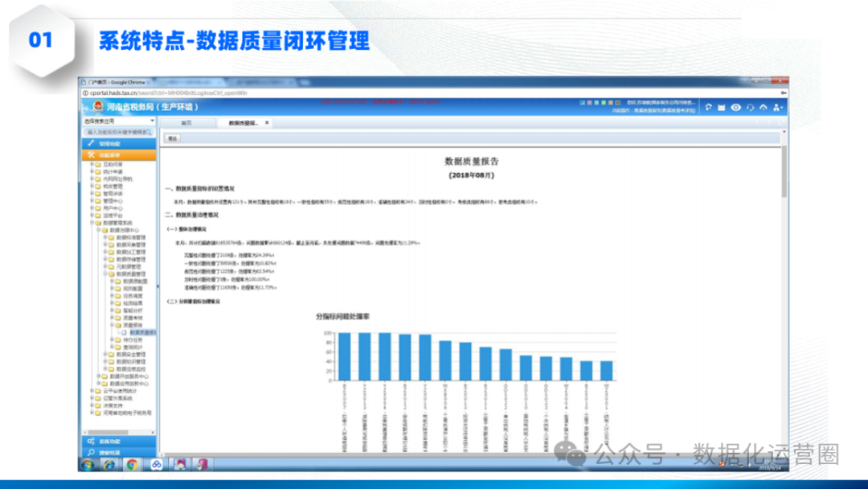Collapse the 数据管理系统 tree node
The image size is (868, 489).
(92, 223)
